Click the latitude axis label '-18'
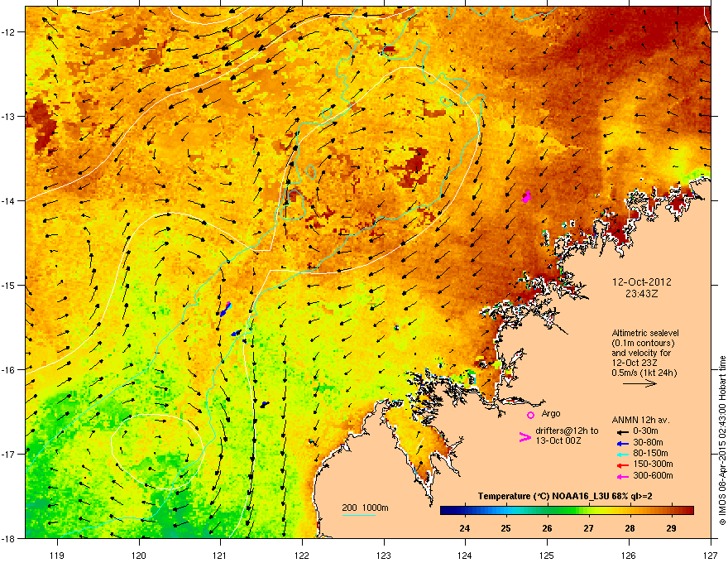This screenshot has width=728, height=563. click(8, 538)
